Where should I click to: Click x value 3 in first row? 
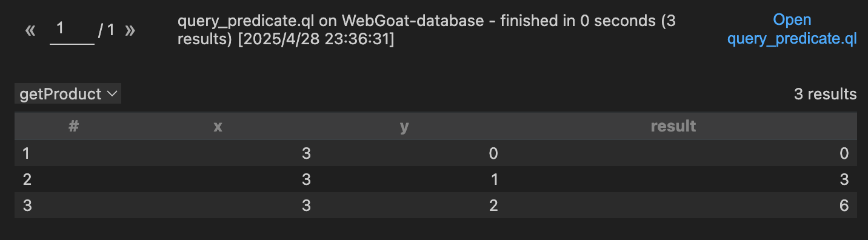(x=306, y=154)
